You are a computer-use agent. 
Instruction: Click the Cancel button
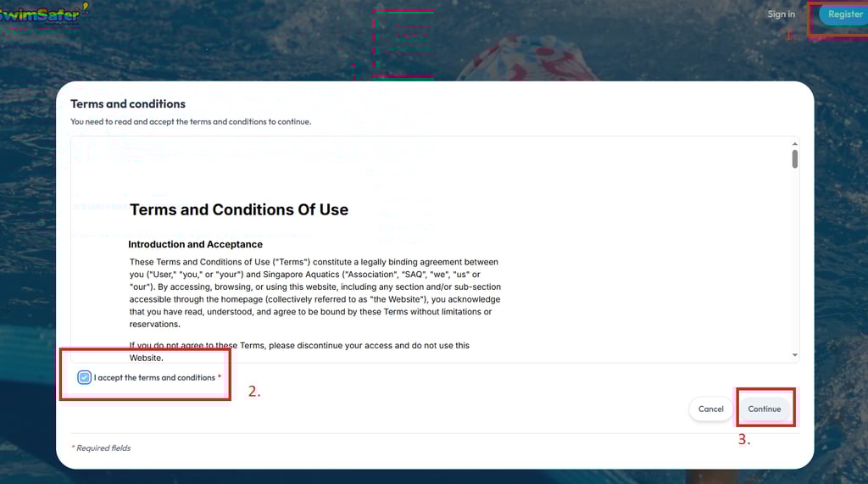[711, 409]
